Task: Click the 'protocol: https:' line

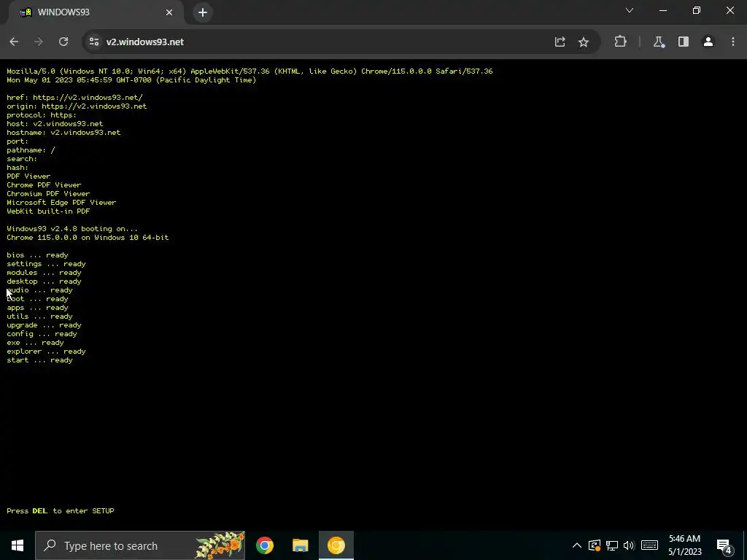Action: click(x=42, y=114)
